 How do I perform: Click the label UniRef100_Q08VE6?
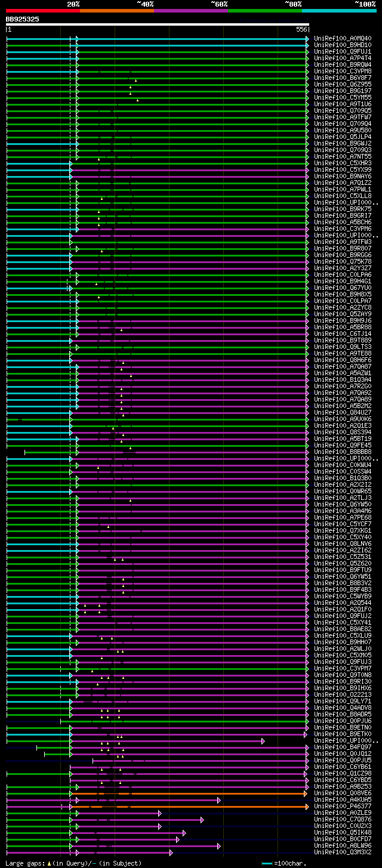343,793
